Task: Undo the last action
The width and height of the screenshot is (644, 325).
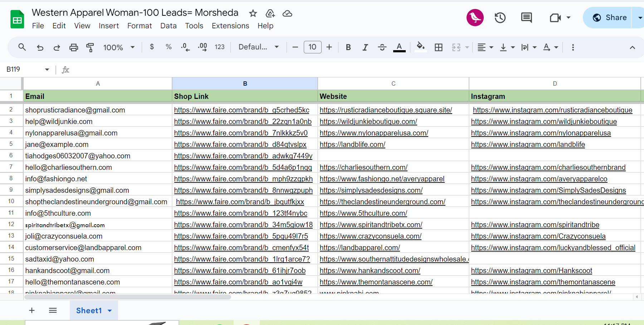Action: point(40,47)
